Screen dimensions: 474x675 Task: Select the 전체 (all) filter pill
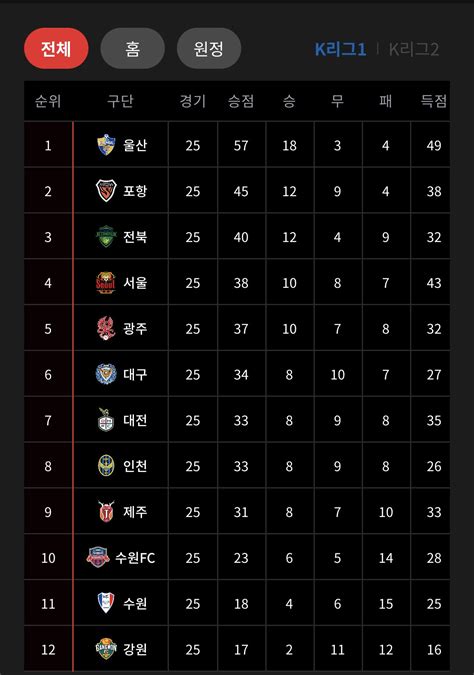click(x=56, y=49)
